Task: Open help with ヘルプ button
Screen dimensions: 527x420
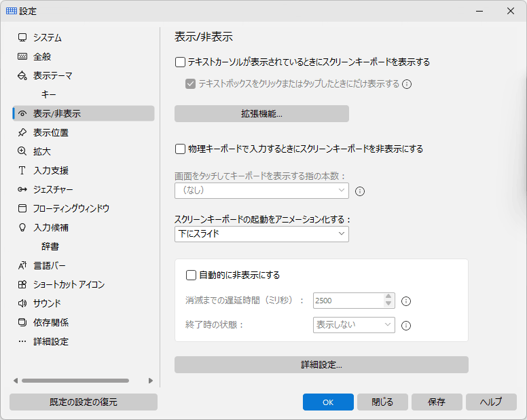Action: pos(491,402)
